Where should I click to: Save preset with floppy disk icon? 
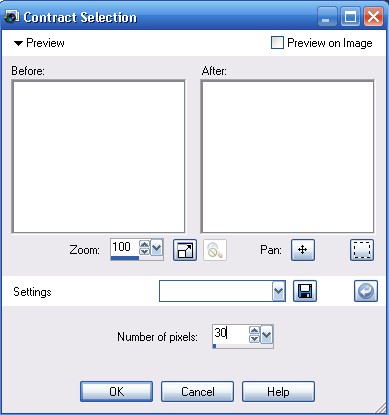pos(305,291)
